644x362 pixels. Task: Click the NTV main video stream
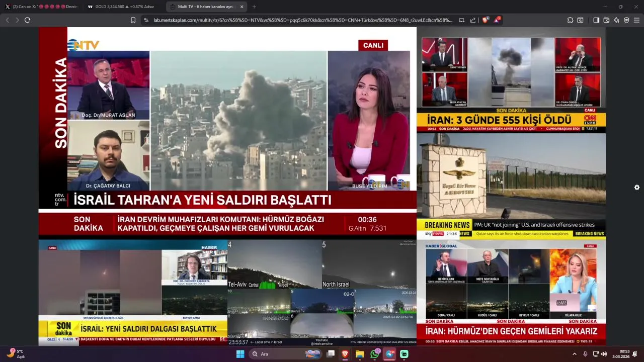coord(227,133)
